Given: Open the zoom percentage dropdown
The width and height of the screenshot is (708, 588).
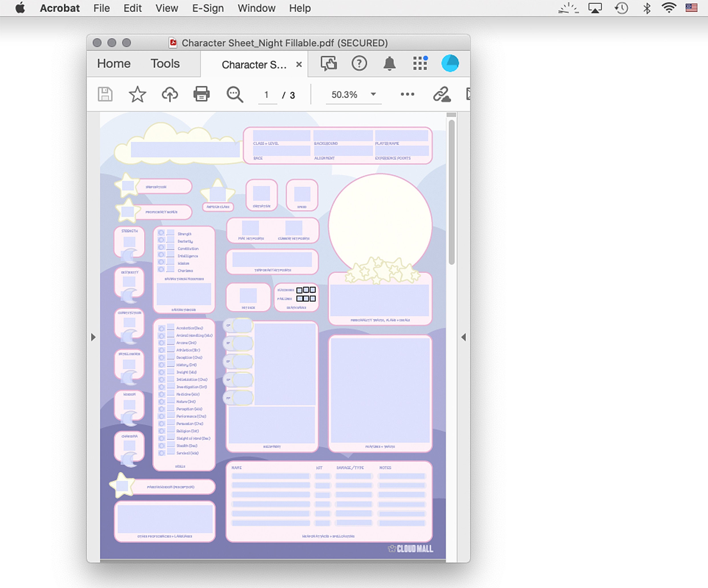Looking at the screenshot, I should click(373, 95).
